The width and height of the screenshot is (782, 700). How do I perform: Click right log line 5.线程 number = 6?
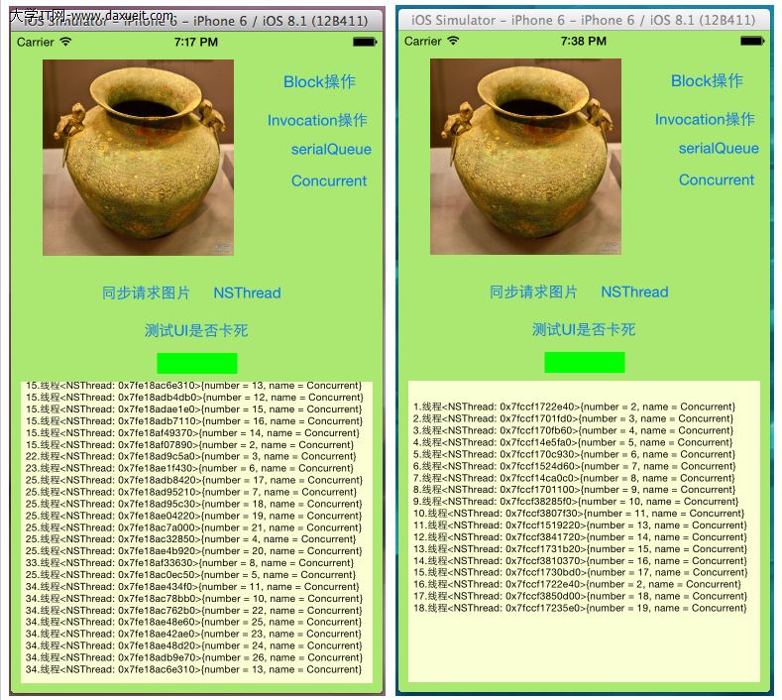tap(574, 454)
